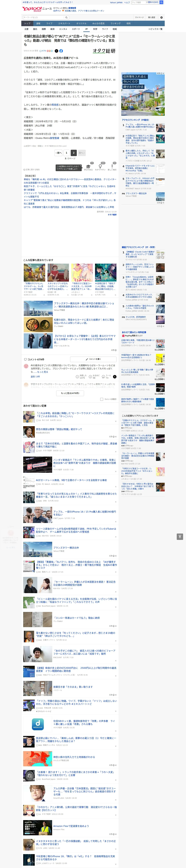Close the housing loan ad

tap(163, 73)
